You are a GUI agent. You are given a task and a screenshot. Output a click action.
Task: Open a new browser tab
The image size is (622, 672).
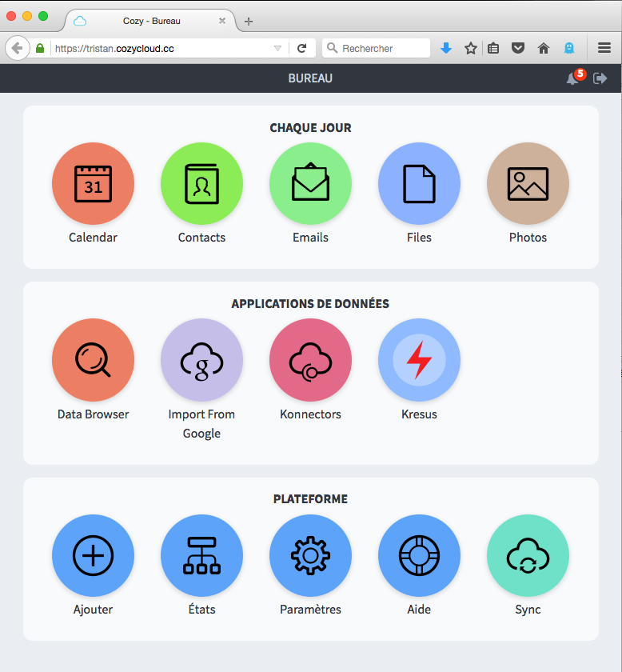point(249,22)
